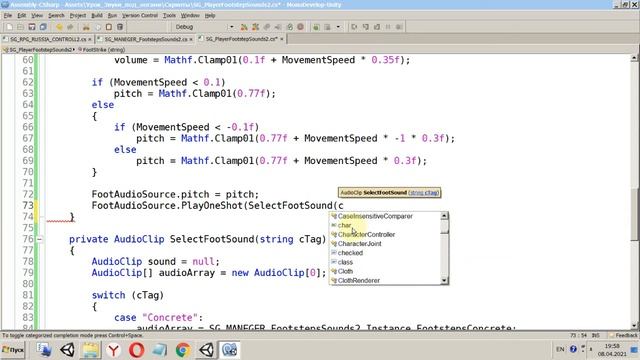This screenshot has width=640, height=360.
Task: Open the Project menu
Action: click(78, 16)
